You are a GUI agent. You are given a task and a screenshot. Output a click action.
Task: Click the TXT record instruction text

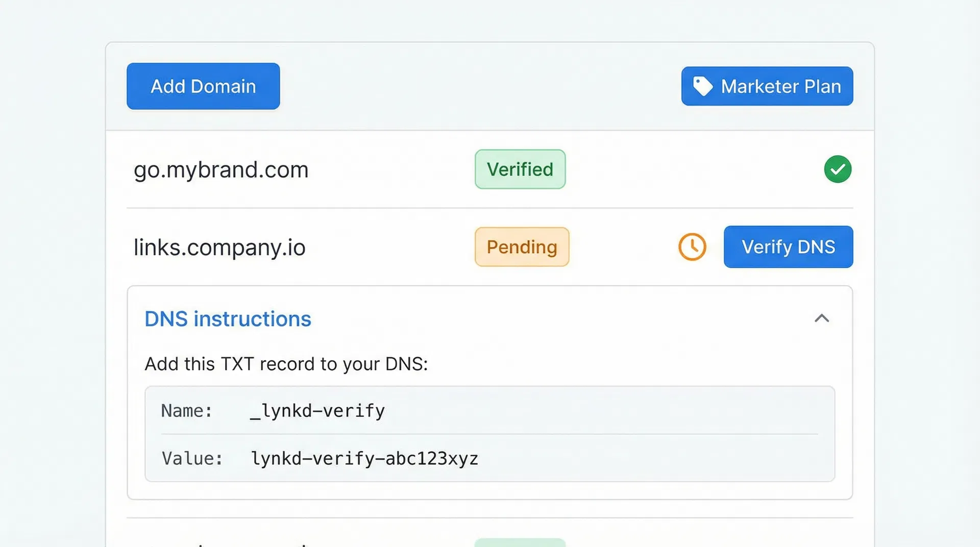[x=286, y=363]
